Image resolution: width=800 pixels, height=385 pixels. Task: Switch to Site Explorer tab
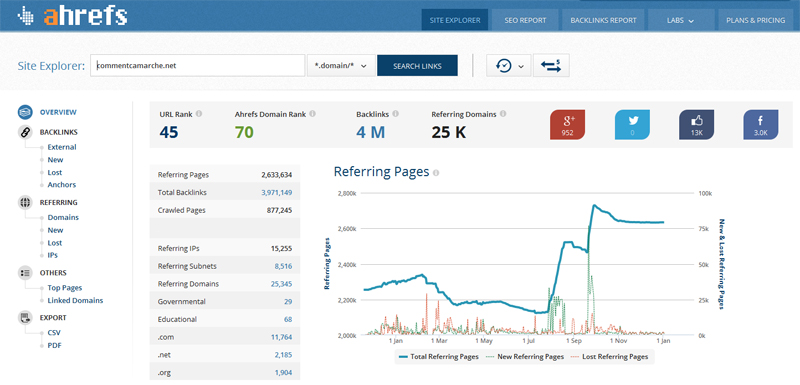tap(455, 20)
